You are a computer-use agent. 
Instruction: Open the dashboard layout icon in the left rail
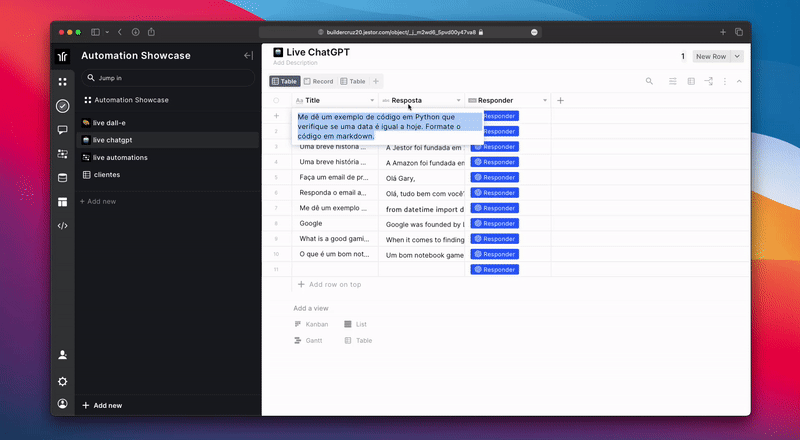click(62, 202)
